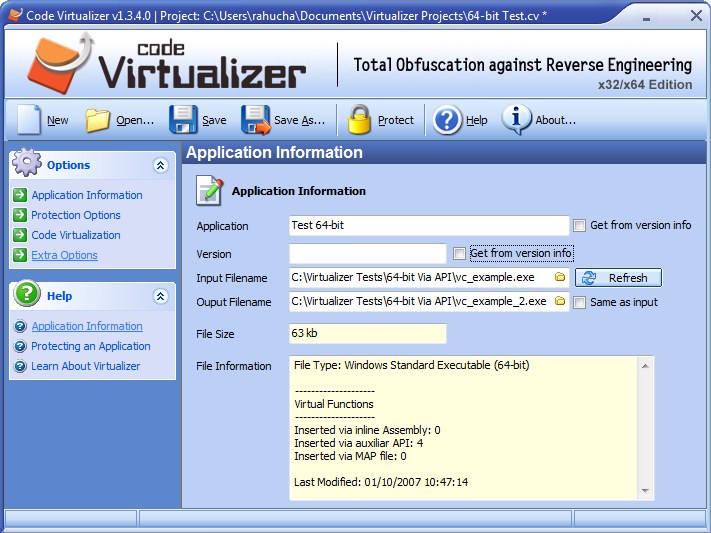This screenshot has height=533, width=711.
Task: Click the File Type line in File Information
Action: coord(412,365)
